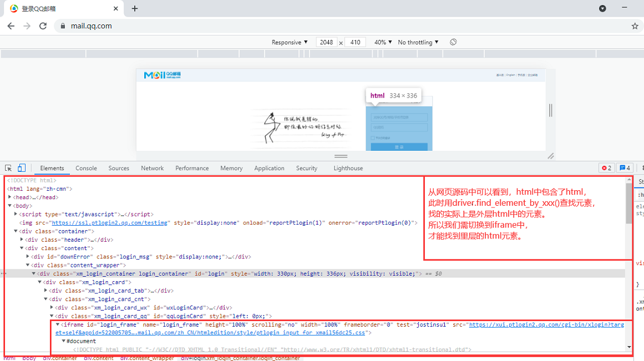
Task: Close the 登录QQ邮箱 tab
Action: (x=116, y=8)
